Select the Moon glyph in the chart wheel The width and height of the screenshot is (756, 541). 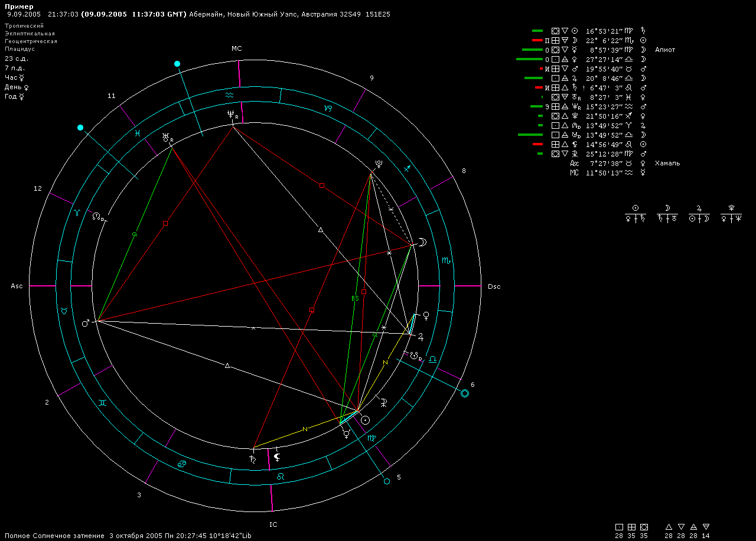click(x=423, y=241)
